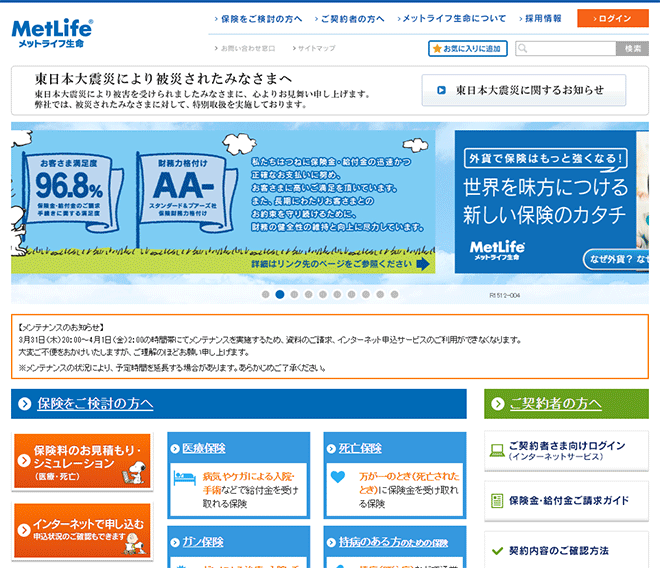The image size is (660, 568).
Task: Select first carousel pagination dot
Action: point(266,294)
